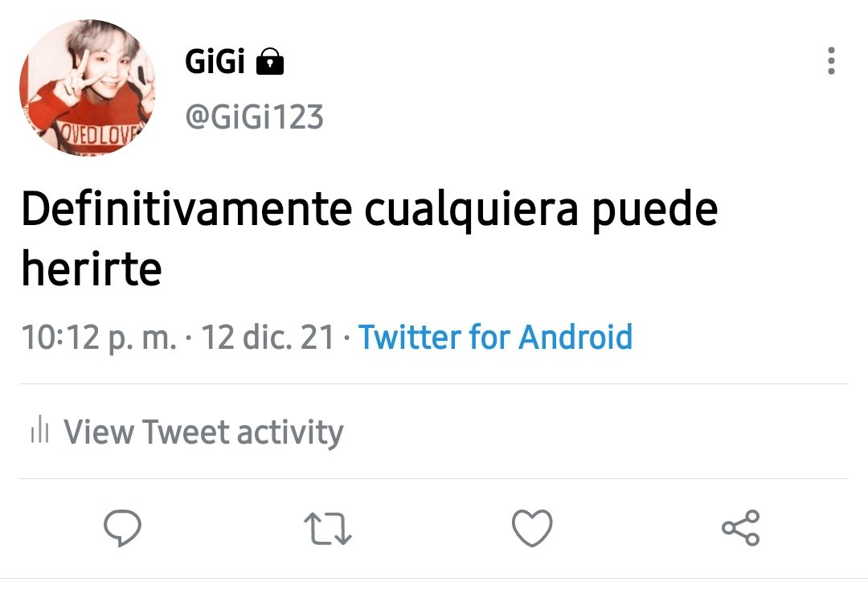Screen dimensions: 868x590
Task: Tap the 12 dic. 21 date
Action: point(268,337)
